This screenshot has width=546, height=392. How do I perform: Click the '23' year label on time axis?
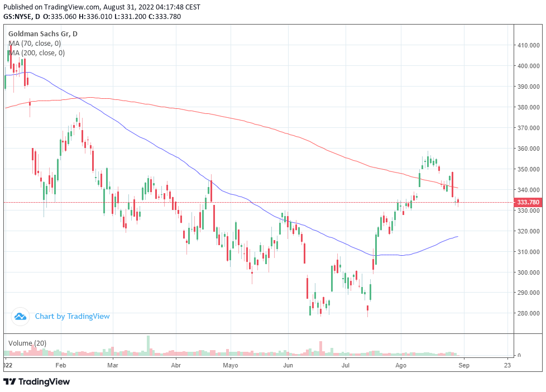pyautogui.click(x=507, y=365)
